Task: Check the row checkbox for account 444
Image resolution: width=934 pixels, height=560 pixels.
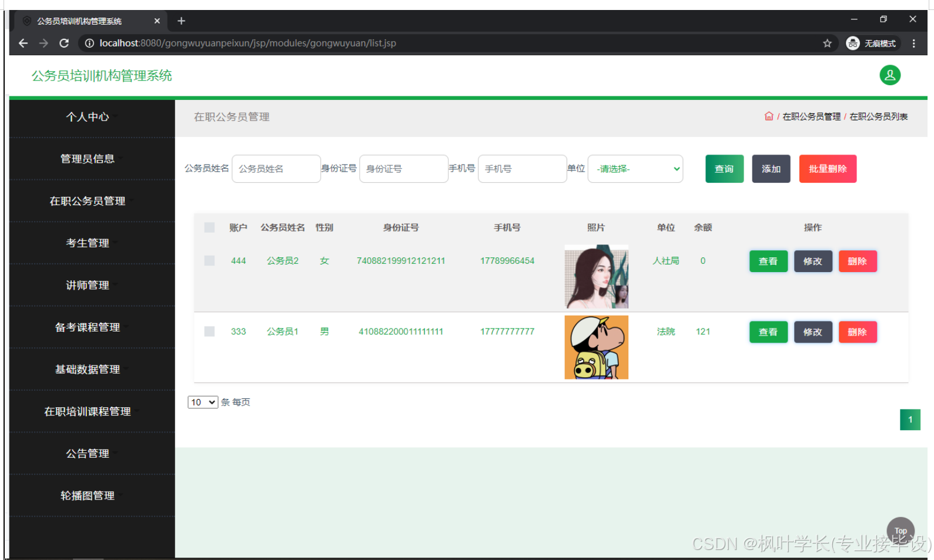Action: 209,260
